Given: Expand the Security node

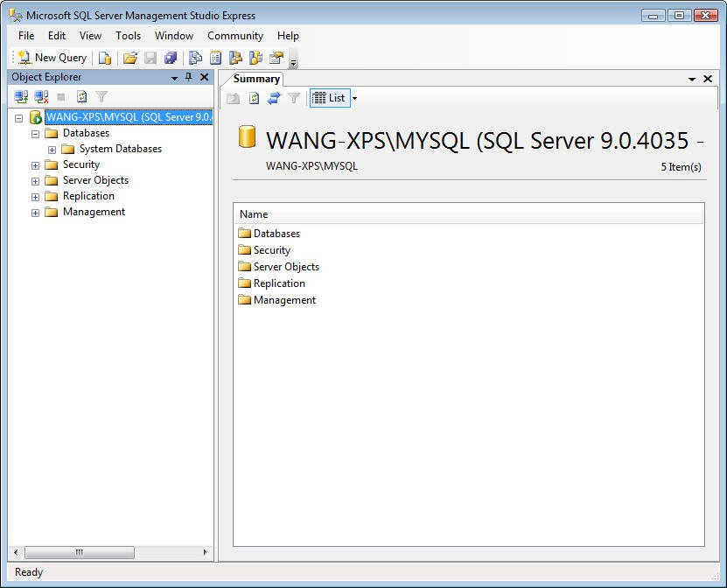Looking at the screenshot, I should (x=35, y=164).
